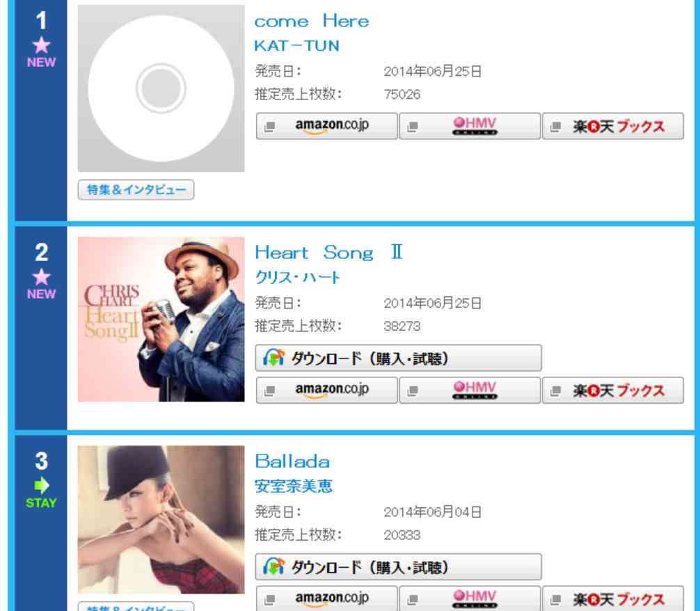Click the download icon for Heart Song II
Viewport: 700px width, 611px height.
[x=273, y=358]
